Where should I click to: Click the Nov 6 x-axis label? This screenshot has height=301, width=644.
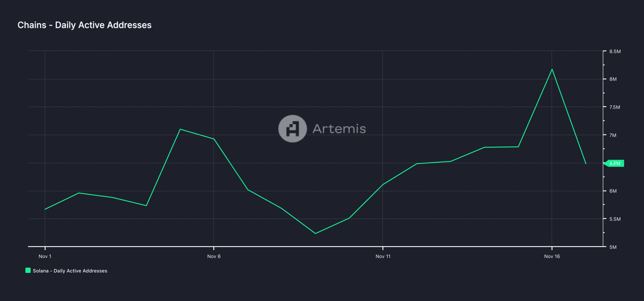(x=214, y=256)
